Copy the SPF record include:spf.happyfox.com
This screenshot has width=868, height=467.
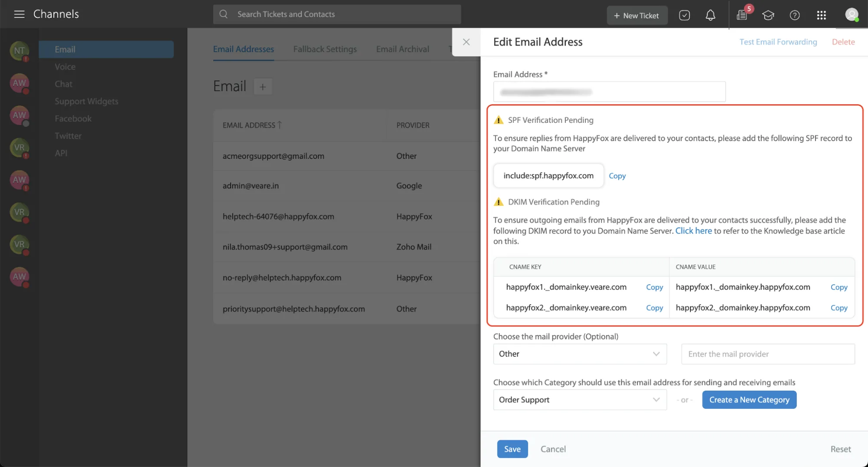click(x=617, y=176)
